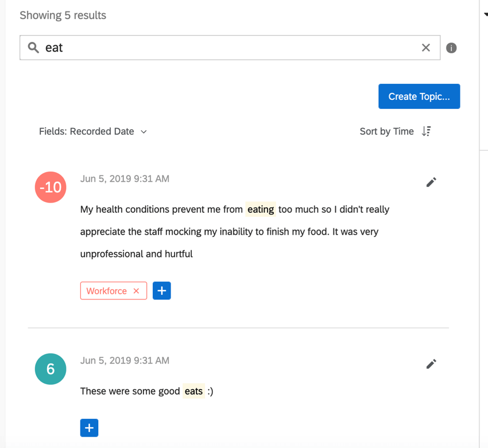The width and height of the screenshot is (488, 448).
Task: Expand the Fields: Recorded Date dropdown
Action: [x=93, y=131]
